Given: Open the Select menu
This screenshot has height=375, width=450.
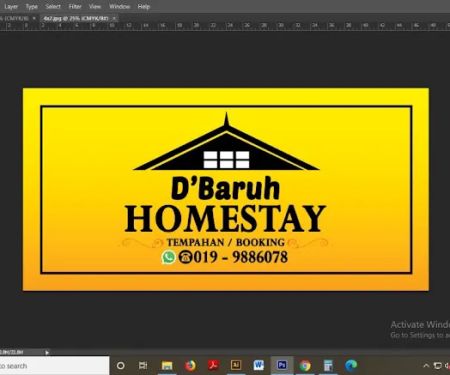Looking at the screenshot, I should point(53,6).
